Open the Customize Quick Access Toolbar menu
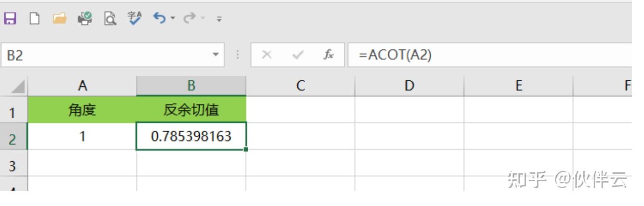 pyautogui.click(x=219, y=19)
